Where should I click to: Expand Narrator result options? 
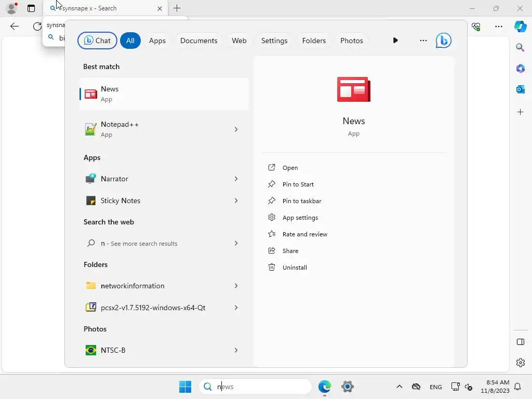[x=236, y=179]
